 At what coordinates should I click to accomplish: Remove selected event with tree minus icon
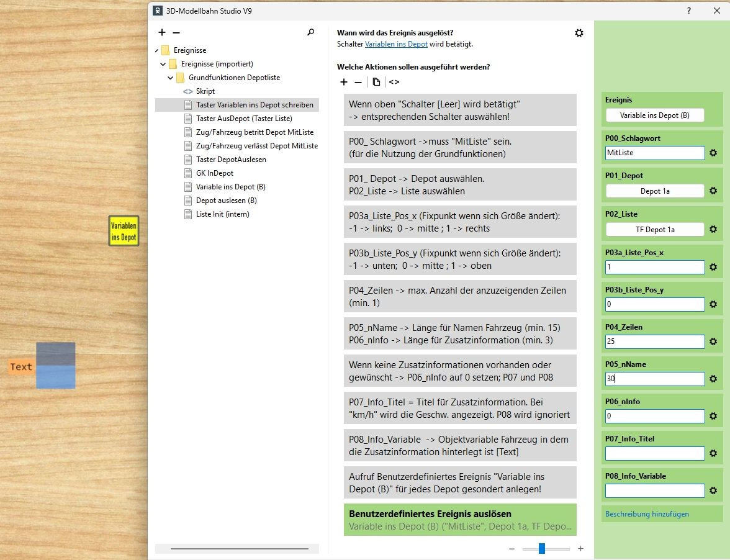(176, 32)
